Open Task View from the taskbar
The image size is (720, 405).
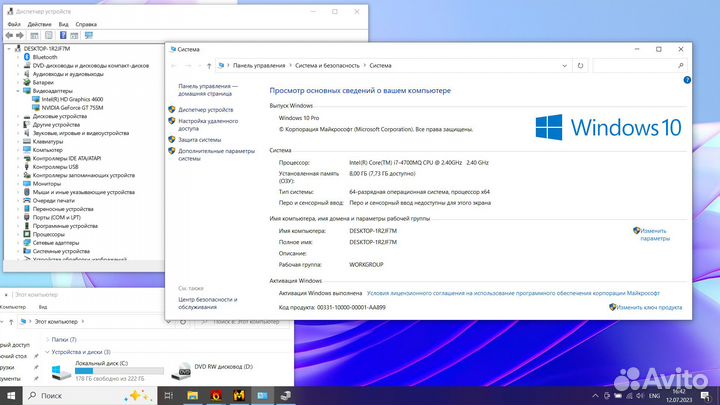point(169,395)
